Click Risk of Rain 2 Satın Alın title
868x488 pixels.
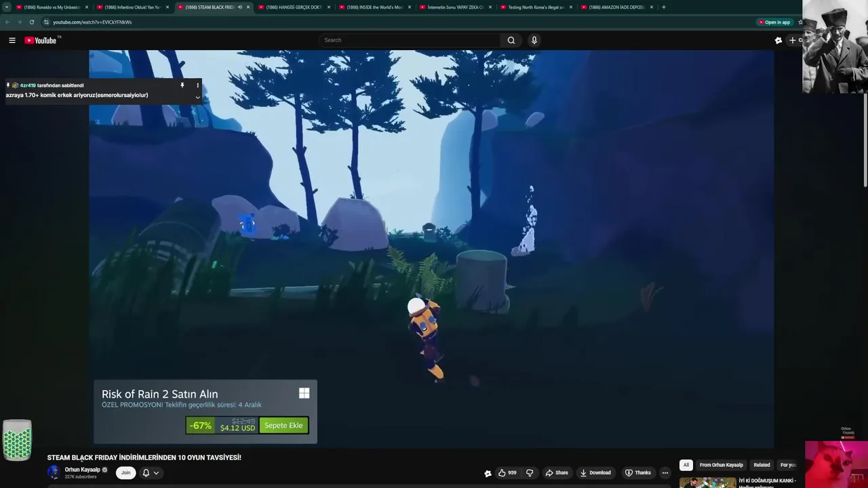pos(159,394)
